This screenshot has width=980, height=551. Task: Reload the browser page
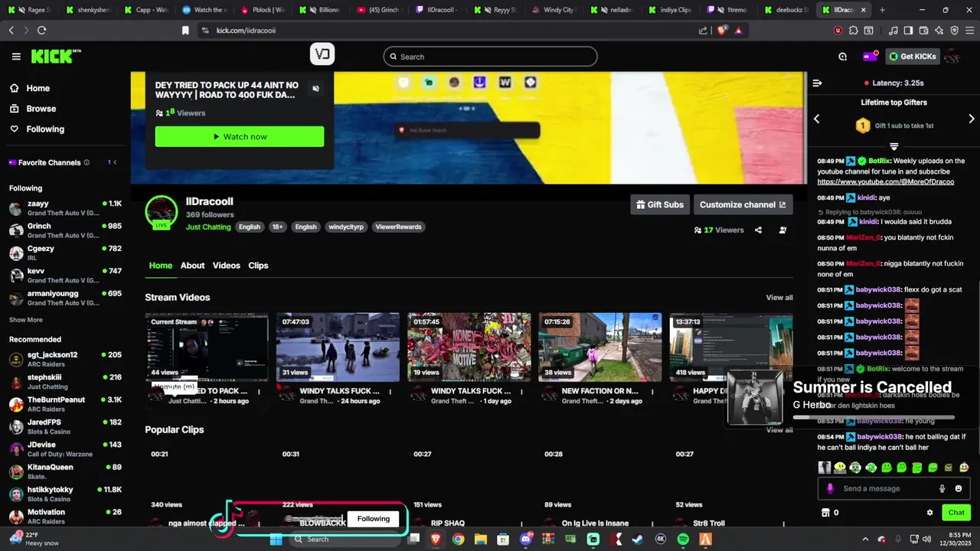tap(41, 30)
